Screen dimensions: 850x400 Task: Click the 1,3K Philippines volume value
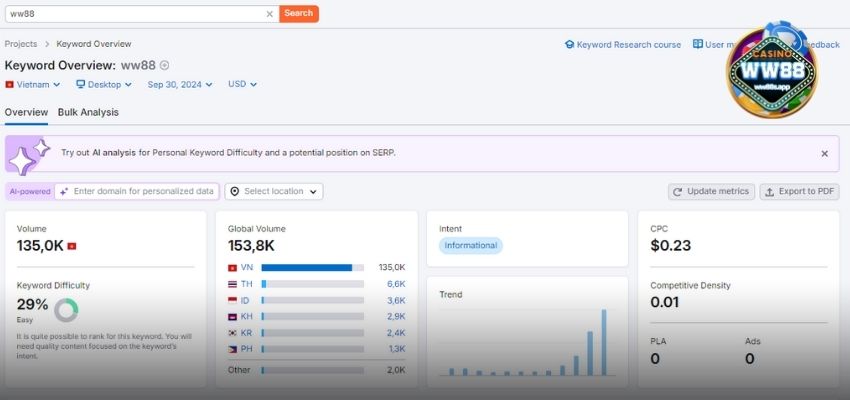(396, 349)
